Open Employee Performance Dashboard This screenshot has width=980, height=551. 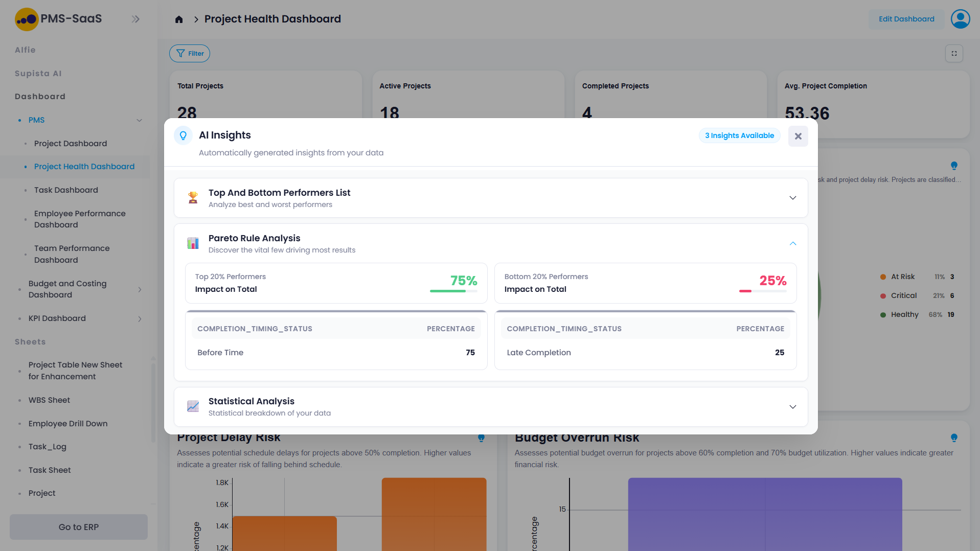(x=80, y=219)
